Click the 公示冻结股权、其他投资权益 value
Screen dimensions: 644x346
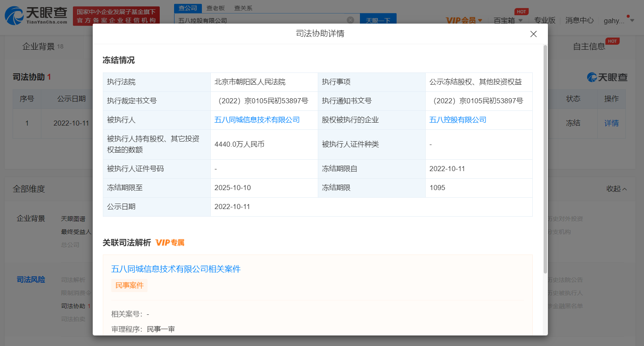pyautogui.click(x=475, y=82)
